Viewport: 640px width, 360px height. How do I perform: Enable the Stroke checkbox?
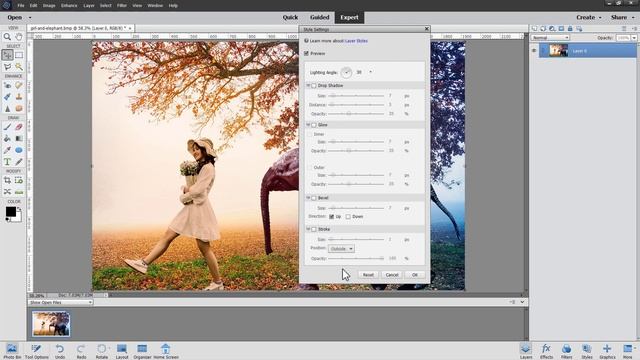314,229
